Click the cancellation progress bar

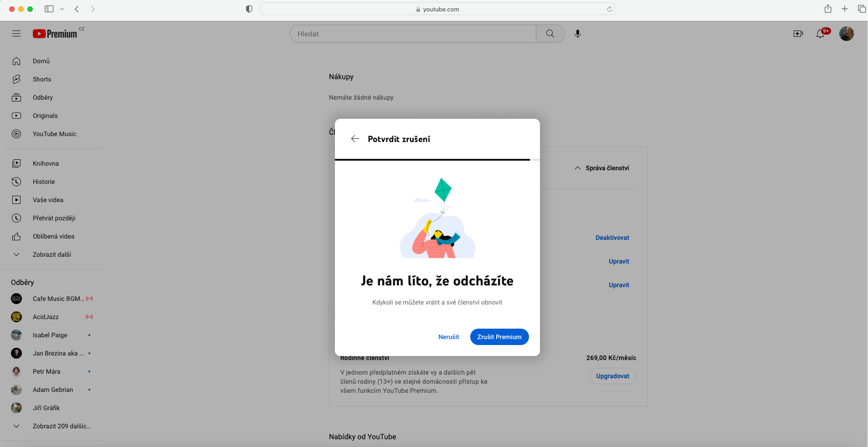[x=432, y=160]
